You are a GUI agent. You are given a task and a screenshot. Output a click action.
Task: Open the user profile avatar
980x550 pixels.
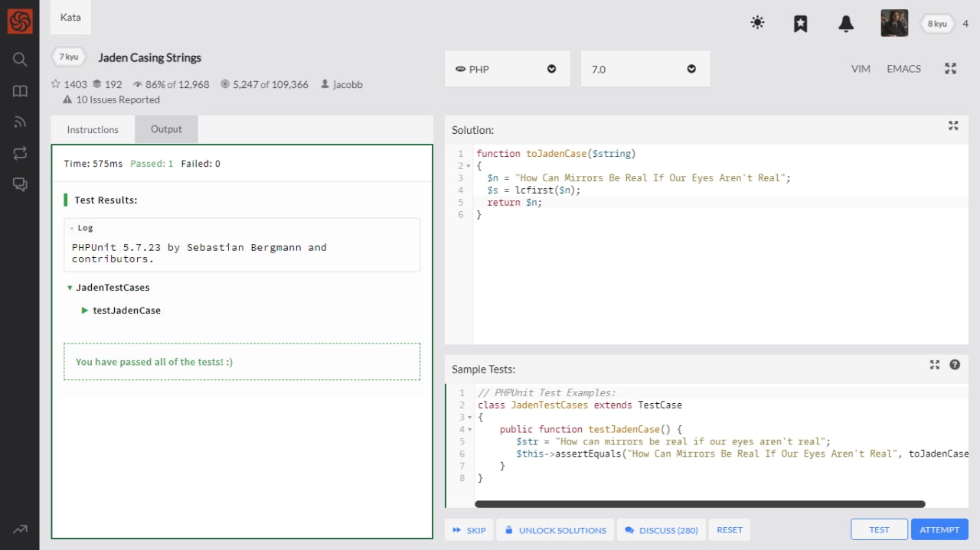[x=894, y=23]
